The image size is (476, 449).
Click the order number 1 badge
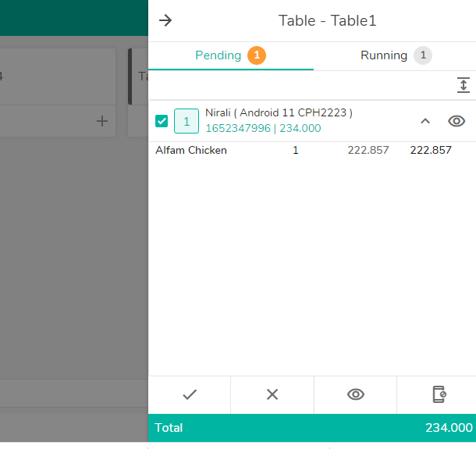click(x=186, y=121)
